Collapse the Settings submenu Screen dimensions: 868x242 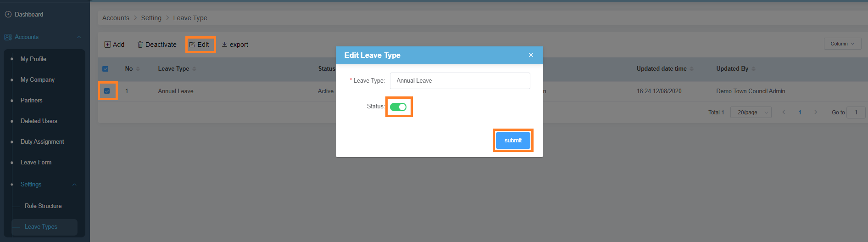click(74, 185)
